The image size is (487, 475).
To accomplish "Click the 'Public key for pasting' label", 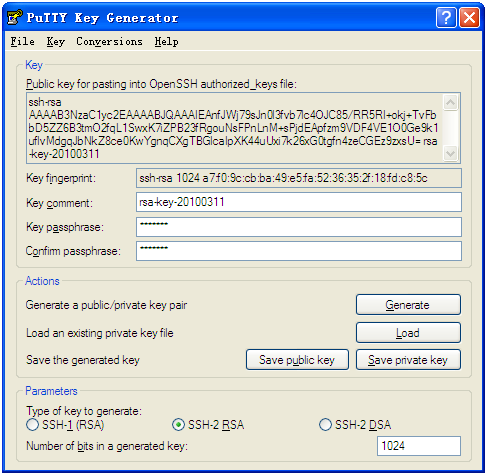I will (x=161, y=84).
